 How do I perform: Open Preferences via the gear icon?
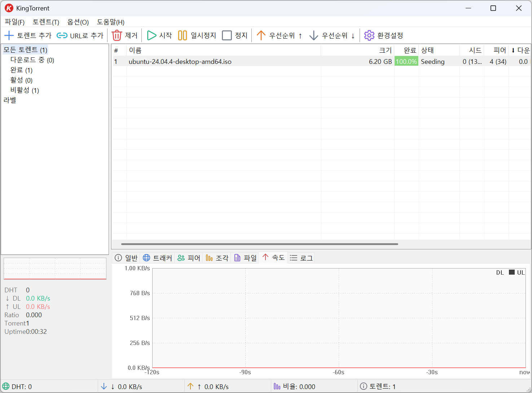click(369, 35)
